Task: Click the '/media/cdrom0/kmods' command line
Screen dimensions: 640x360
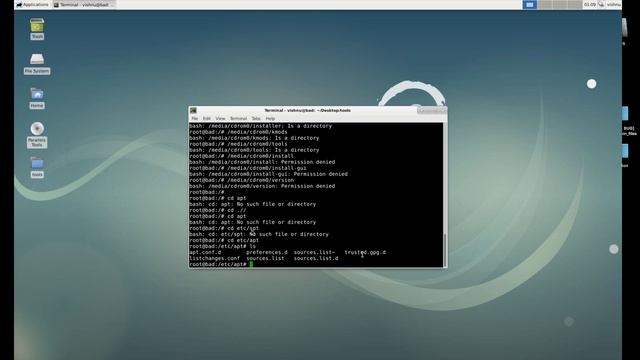Action: pos(238,132)
